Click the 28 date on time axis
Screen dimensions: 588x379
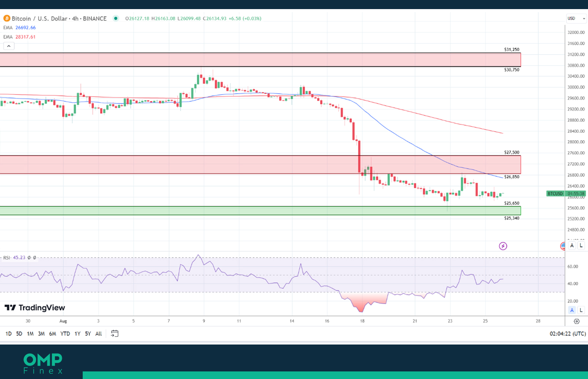[x=538, y=321]
